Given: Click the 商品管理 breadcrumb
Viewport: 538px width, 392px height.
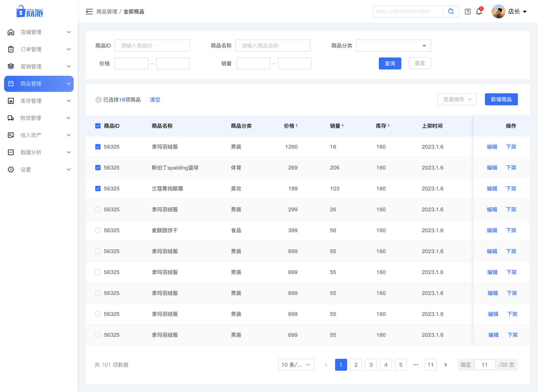Looking at the screenshot, I should (107, 12).
